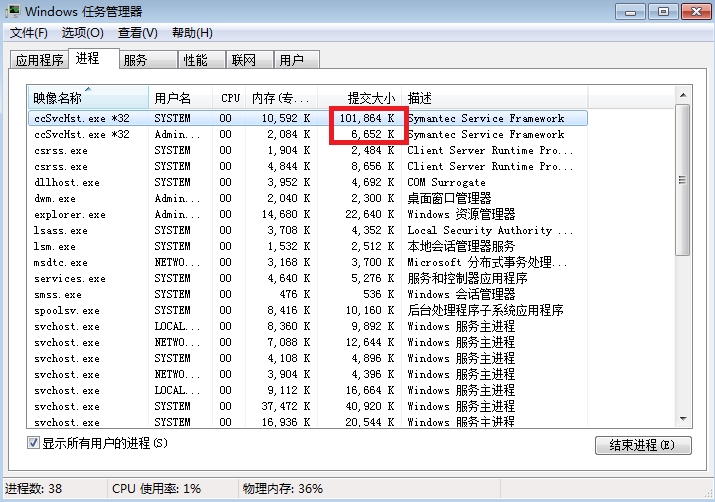The width and height of the screenshot is (715, 502).
Task: Click the 结束进程 button
Action: [x=642, y=444]
